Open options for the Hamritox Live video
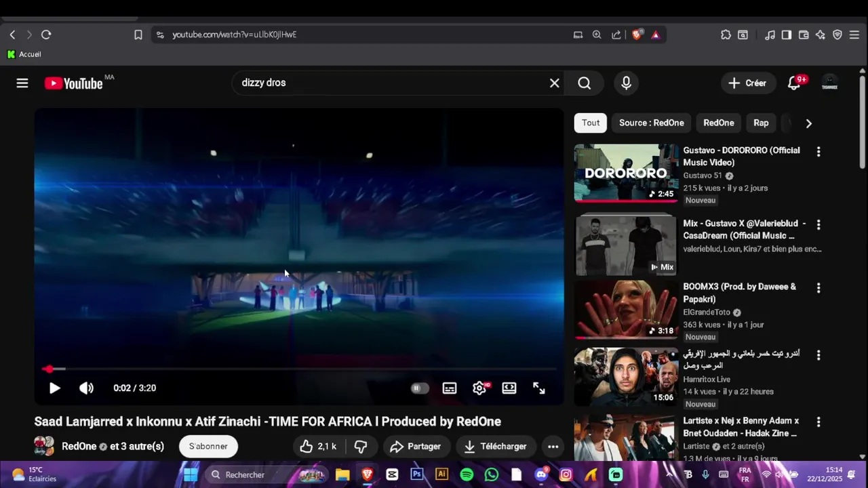Screen dimensions: 868x488 [x=818, y=355]
